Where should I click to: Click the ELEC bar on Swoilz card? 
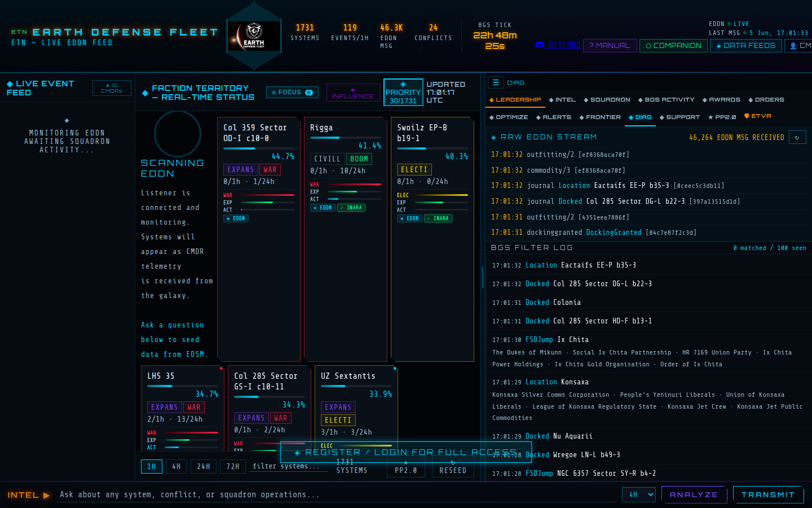tap(441, 195)
